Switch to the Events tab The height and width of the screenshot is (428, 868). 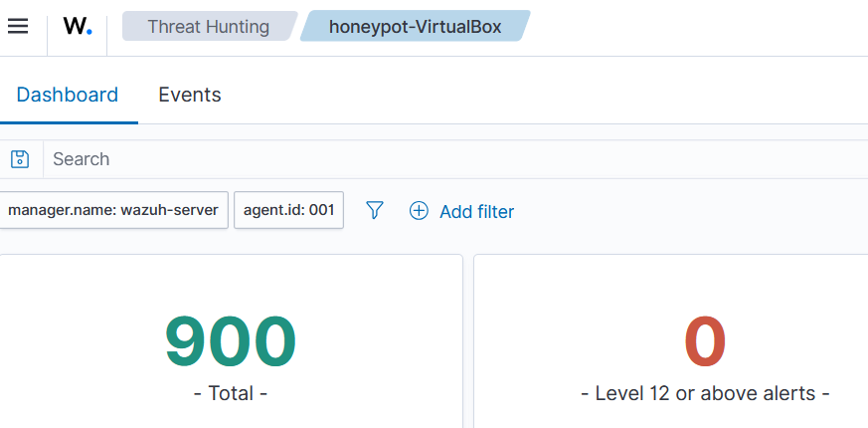pos(190,95)
